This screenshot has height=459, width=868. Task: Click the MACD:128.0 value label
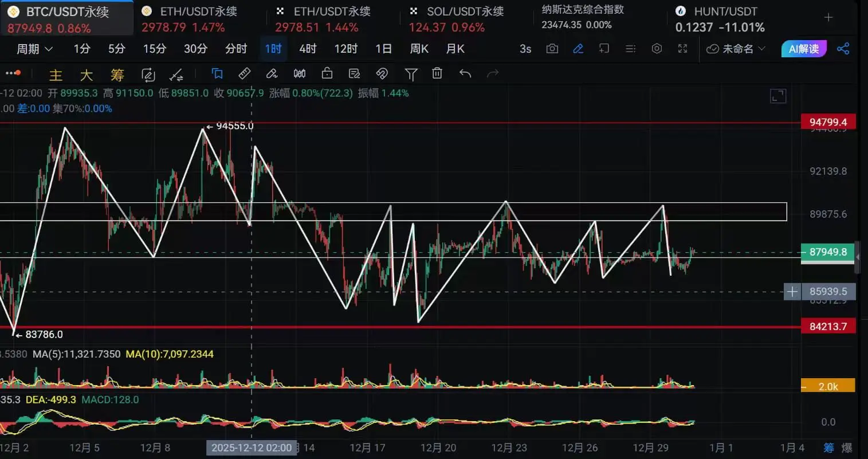pyautogui.click(x=110, y=399)
